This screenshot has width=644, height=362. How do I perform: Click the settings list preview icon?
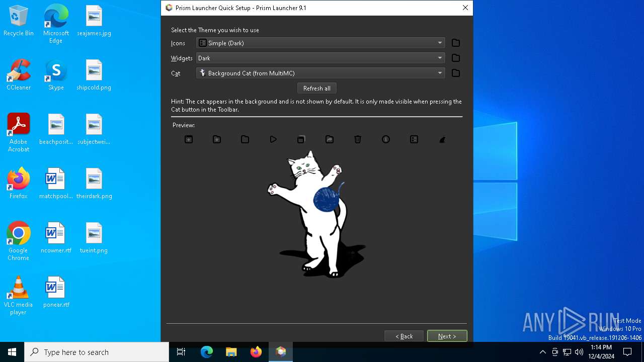(x=414, y=139)
